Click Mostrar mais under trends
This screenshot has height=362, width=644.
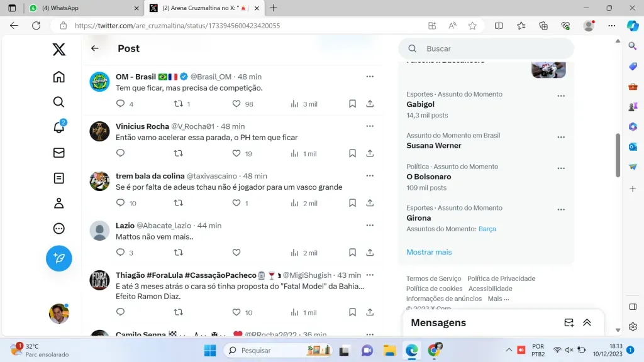[429, 252]
